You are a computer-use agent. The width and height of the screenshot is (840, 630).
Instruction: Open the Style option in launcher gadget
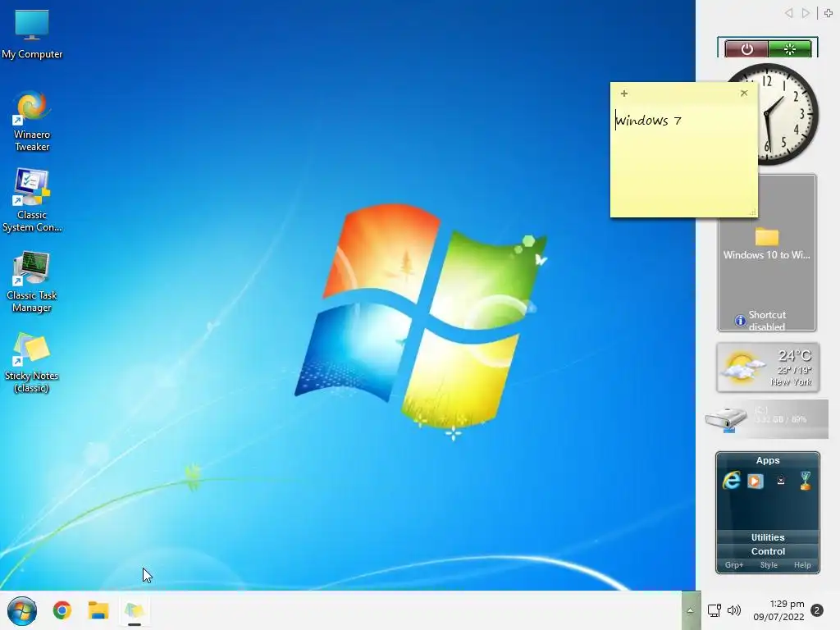point(769,565)
